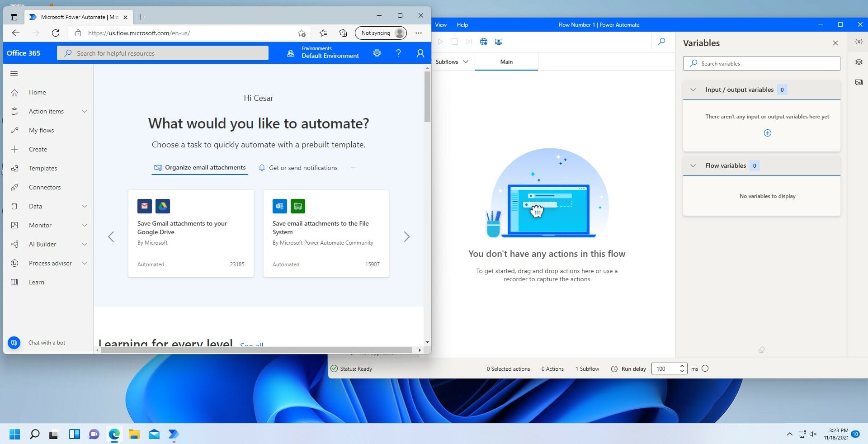
Task: Increase Run delay using the up stepper
Action: (682, 366)
